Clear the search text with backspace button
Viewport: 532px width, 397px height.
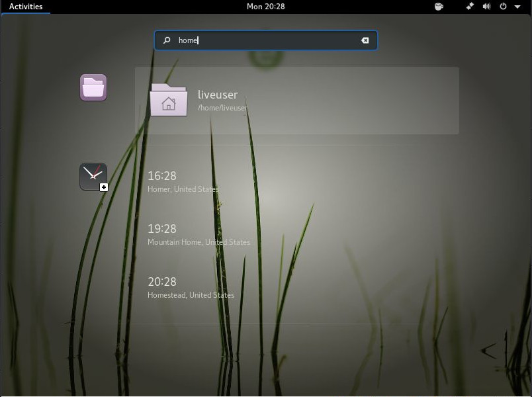[x=365, y=40]
